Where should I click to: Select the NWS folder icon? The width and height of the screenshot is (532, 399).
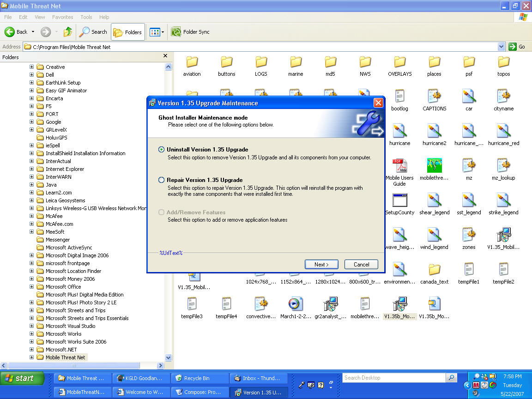[x=365, y=62]
